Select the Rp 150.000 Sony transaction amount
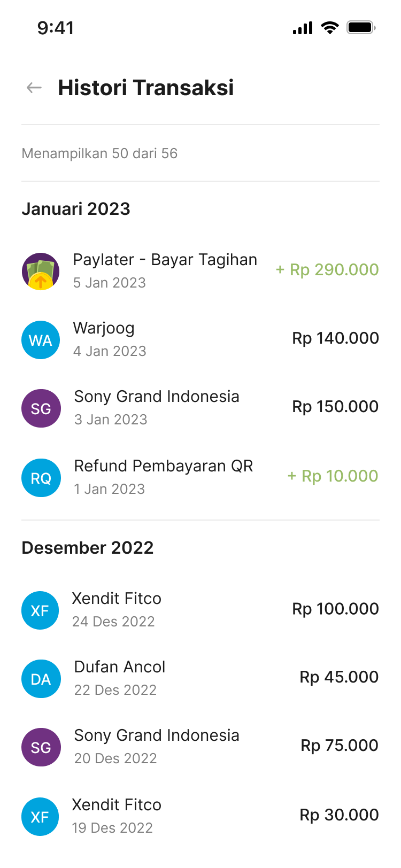Image resolution: width=401 pixels, height=868 pixels. tap(335, 407)
